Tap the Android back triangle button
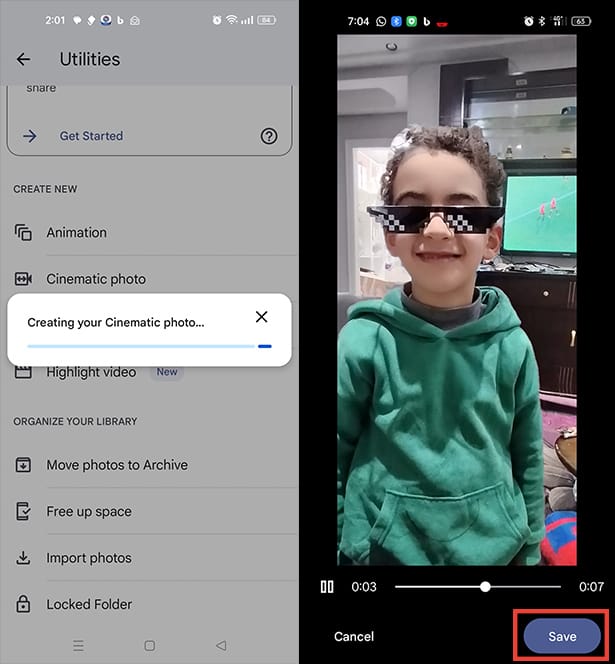The width and height of the screenshot is (615, 664). (221, 645)
